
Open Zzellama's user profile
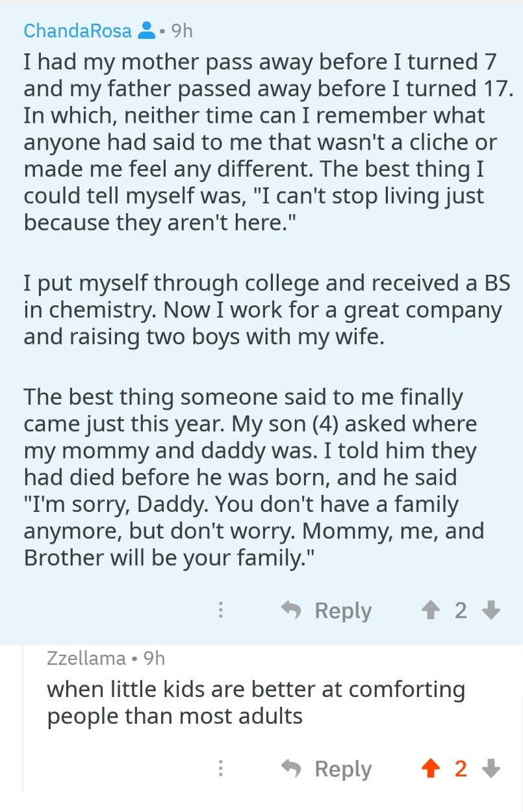click(x=86, y=658)
